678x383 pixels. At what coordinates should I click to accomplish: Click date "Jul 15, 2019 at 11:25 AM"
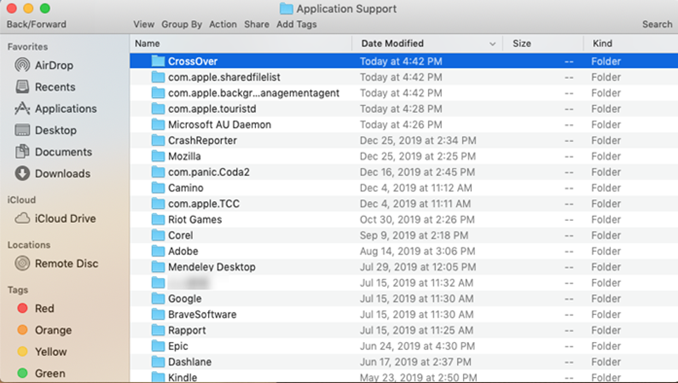coord(416,330)
